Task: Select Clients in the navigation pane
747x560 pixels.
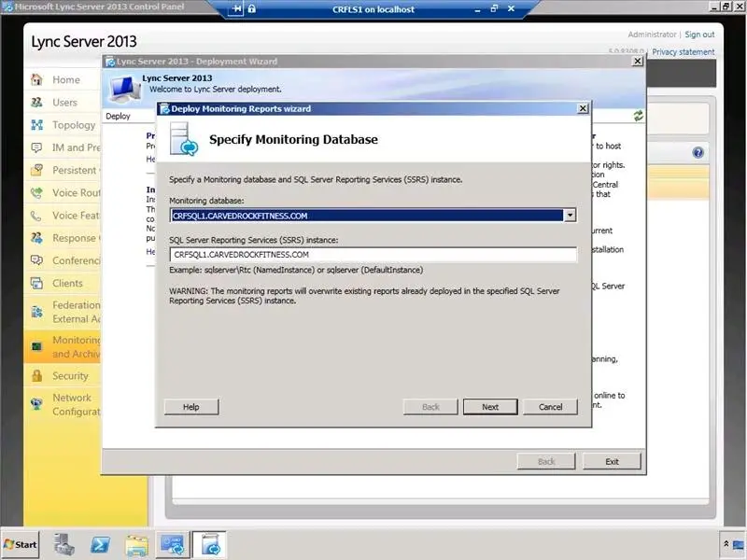Action: (67, 284)
